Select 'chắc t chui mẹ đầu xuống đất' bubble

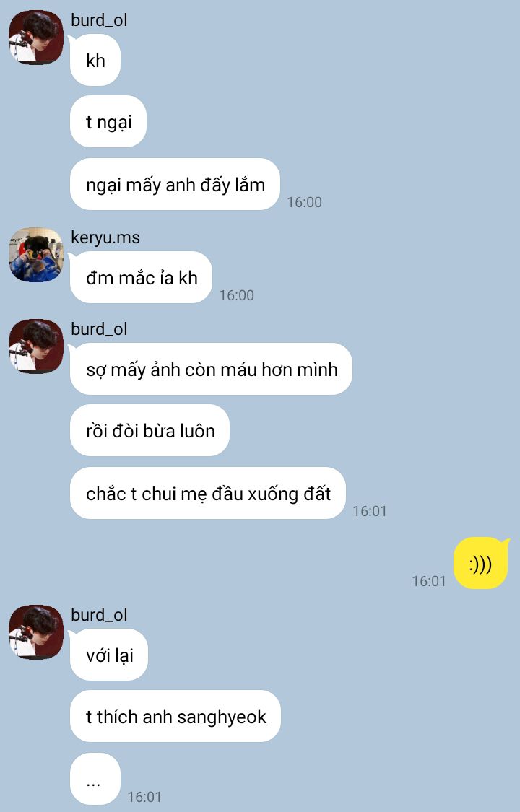pyautogui.click(x=208, y=493)
